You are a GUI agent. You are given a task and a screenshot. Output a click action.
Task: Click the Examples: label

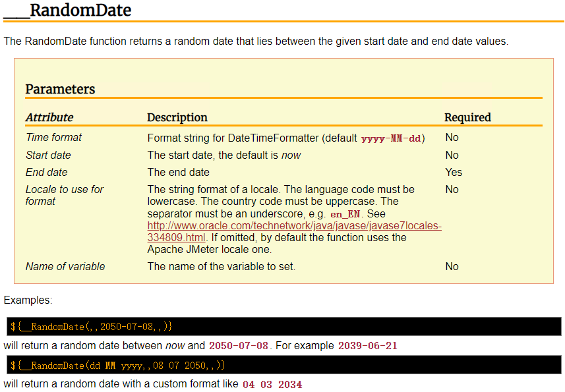click(x=28, y=300)
